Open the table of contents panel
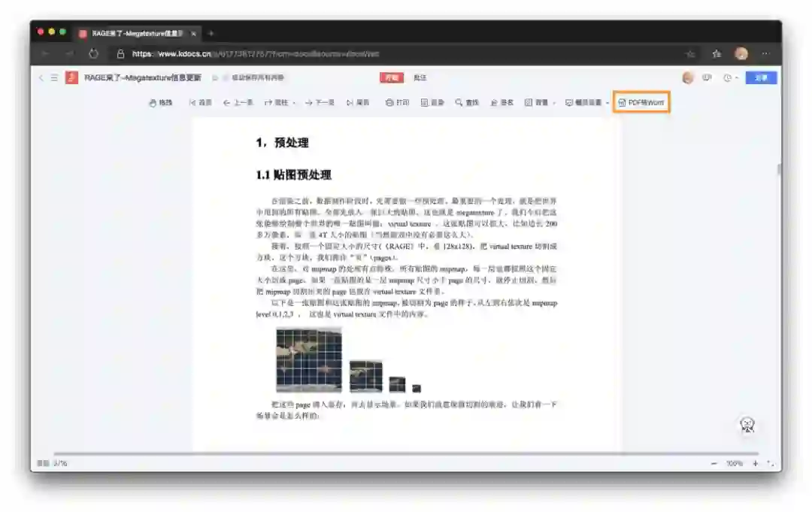 tap(432, 102)
